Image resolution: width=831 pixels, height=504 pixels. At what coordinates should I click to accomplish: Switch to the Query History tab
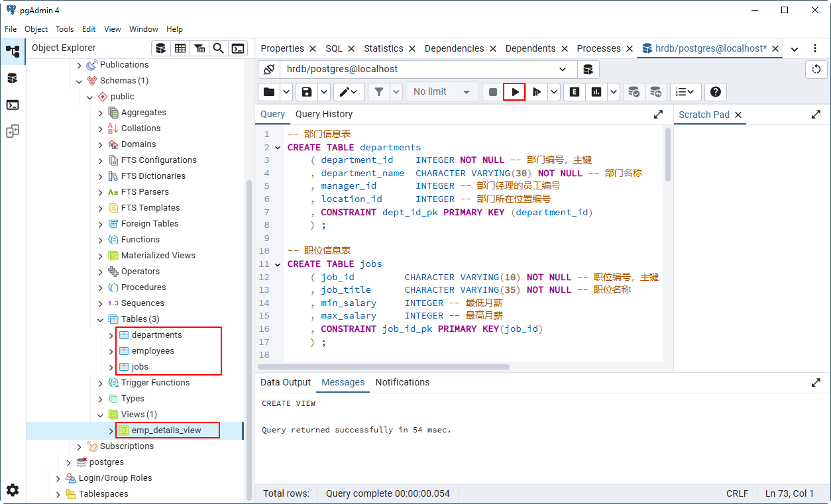[323, 114]
